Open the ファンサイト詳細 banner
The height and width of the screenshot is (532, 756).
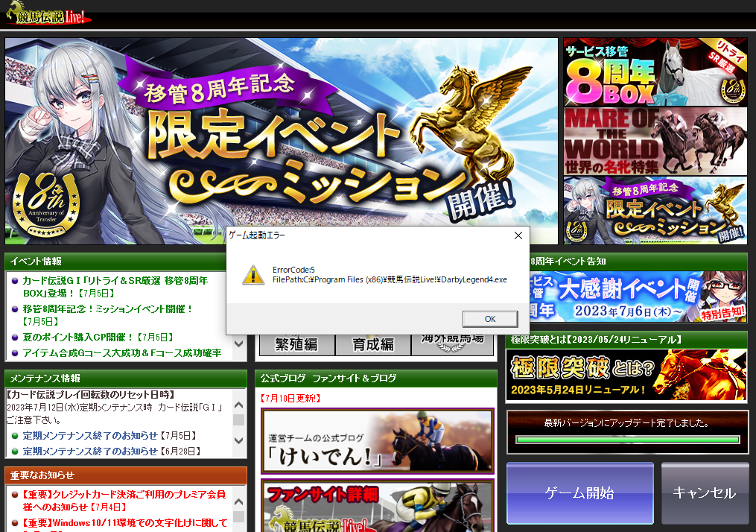tap(378, 506)
